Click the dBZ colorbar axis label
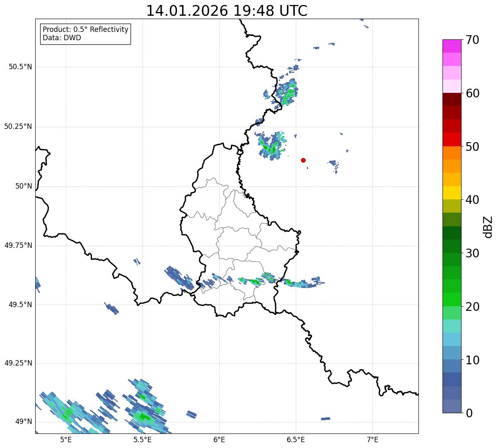The image size is (498, 448). click(488, 227)
